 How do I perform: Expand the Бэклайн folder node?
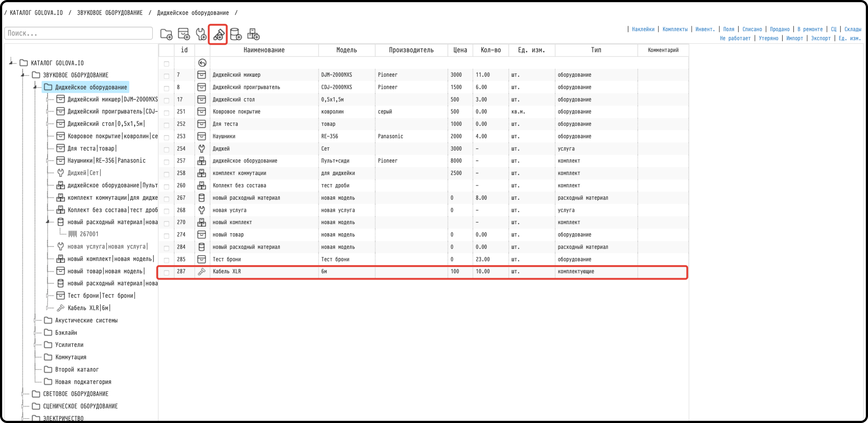coord(35,333)
